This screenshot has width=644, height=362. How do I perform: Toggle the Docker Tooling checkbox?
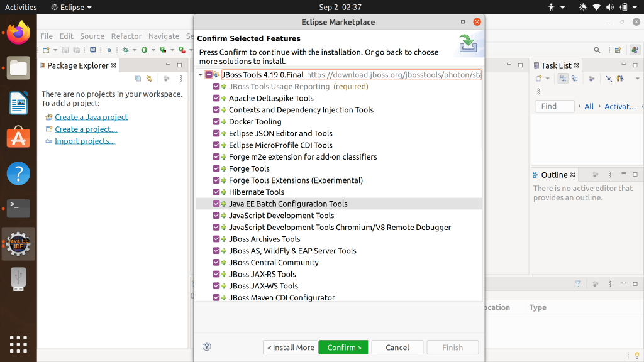point(216,122)
